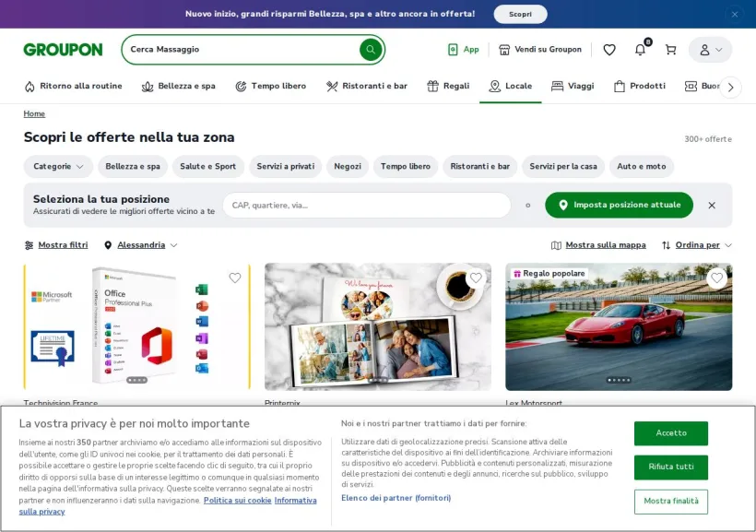Click the App download link
The height and width of the screenshot is (532, 756).
click(x=464, y=49)
